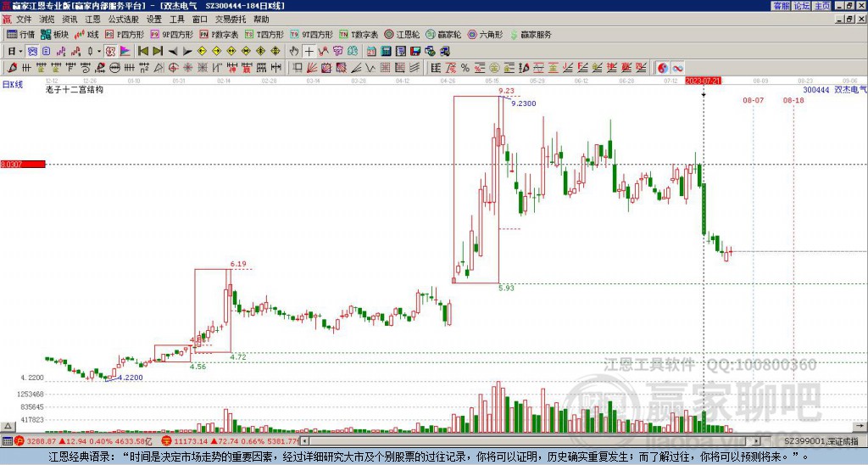Open the calculator icon
The image size is (868, 465).
pyautogui.click(x=387, y=52)
